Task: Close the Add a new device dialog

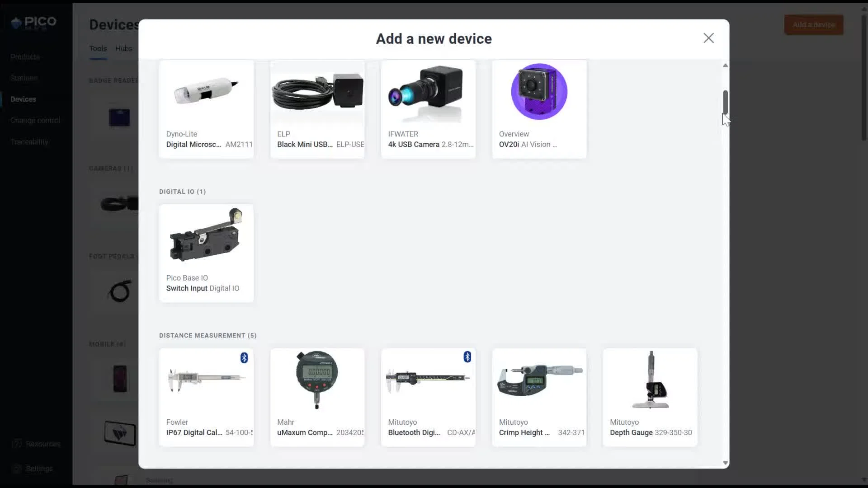Action: coord(708,38)
